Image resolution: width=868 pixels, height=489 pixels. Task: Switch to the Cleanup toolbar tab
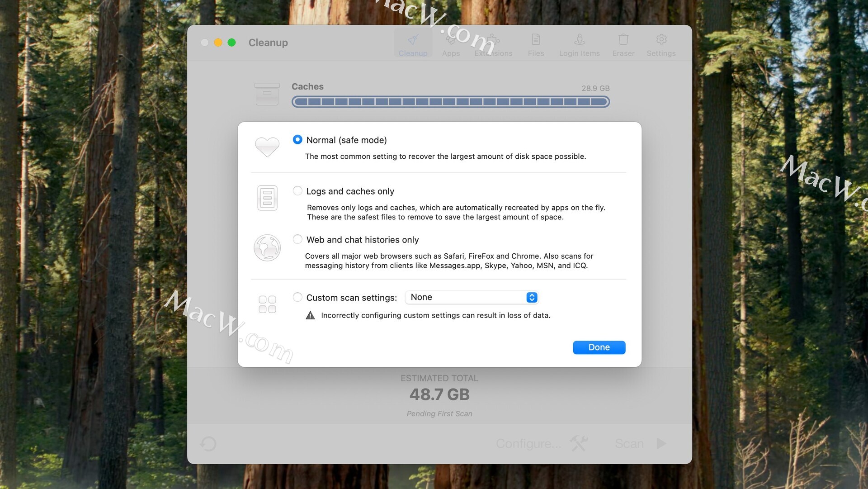[x=413, y=45]
